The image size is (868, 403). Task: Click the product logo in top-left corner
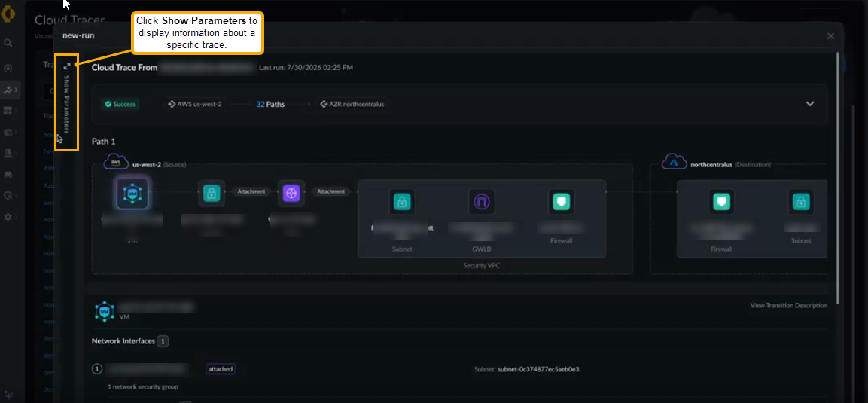pyautogui.click(x=9, y=14)
